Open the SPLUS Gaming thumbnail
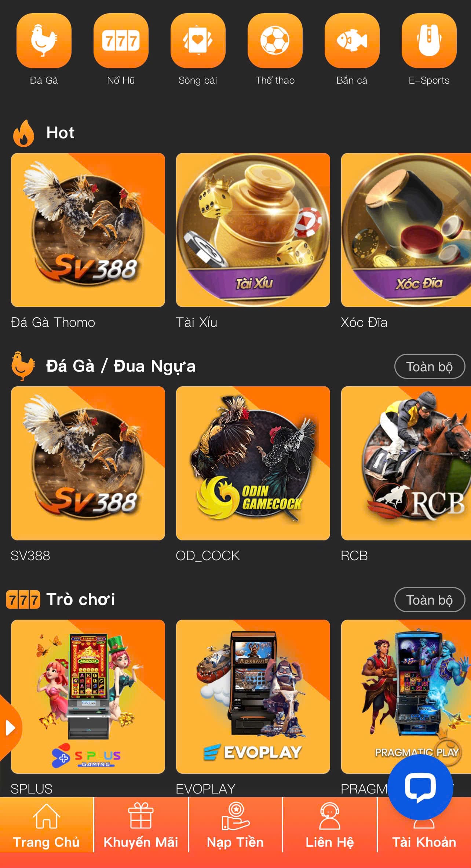This screenshot has height=868, width=471. (88, 697)
